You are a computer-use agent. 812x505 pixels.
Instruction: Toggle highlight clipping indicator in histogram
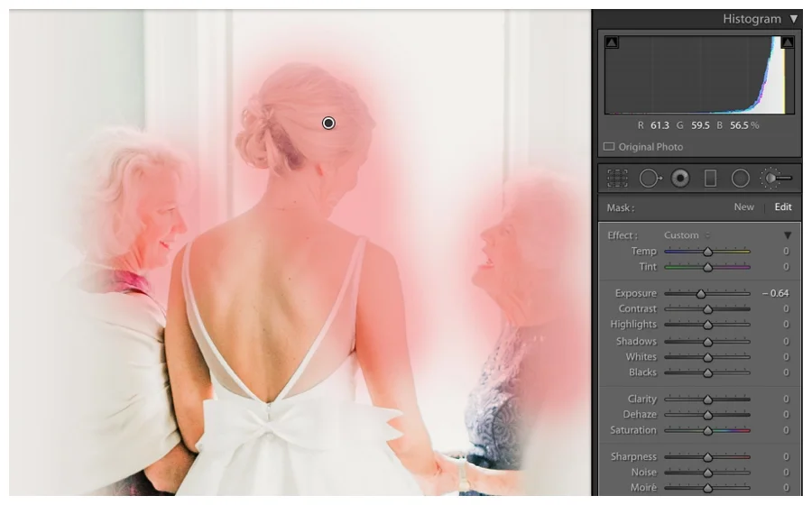[787, 42]
